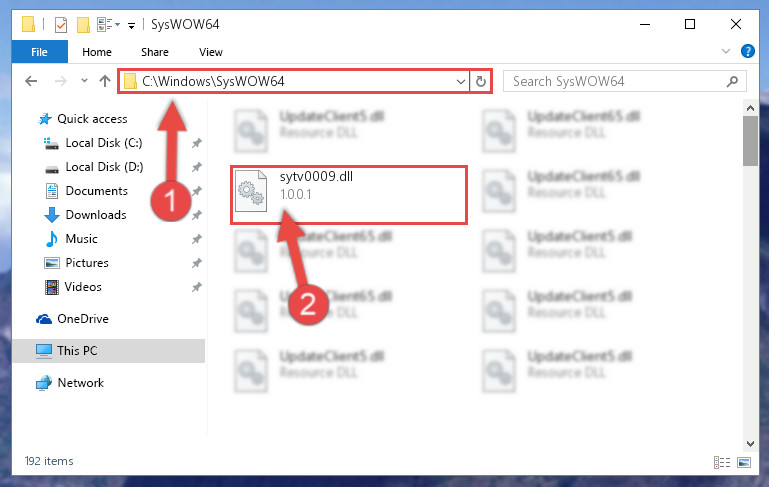Viewport: 769px width, 487px height.
Task: Expand the ribbon with the chevron
Action: [x=726, y=51]
